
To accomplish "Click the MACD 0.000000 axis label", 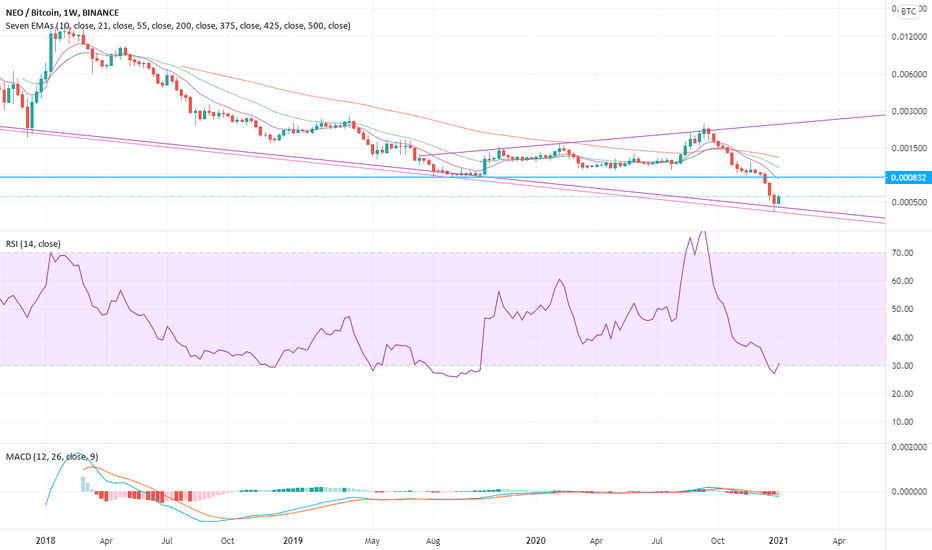I will click(x=909, y=492).
